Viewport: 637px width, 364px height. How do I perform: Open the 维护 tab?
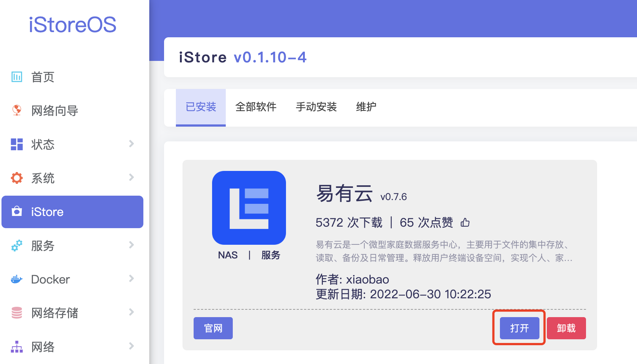pyautogui.click(x=366, y=107)
